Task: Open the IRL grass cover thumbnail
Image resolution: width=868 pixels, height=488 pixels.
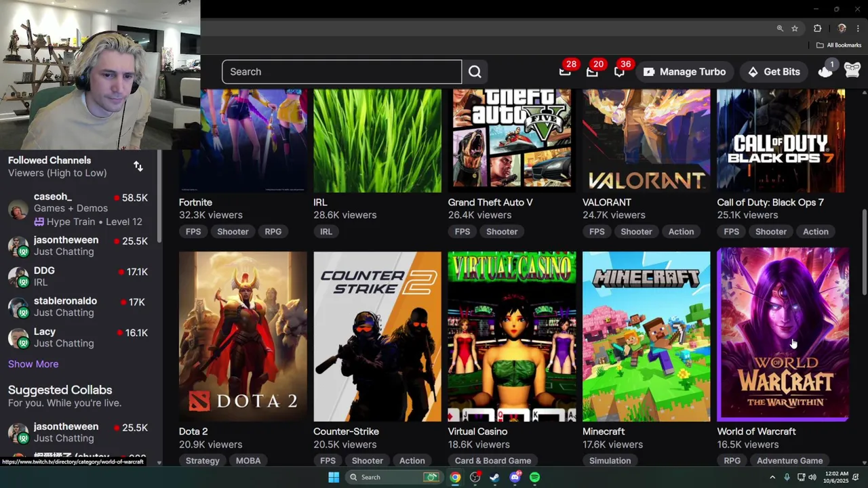Action: (377, 141)
